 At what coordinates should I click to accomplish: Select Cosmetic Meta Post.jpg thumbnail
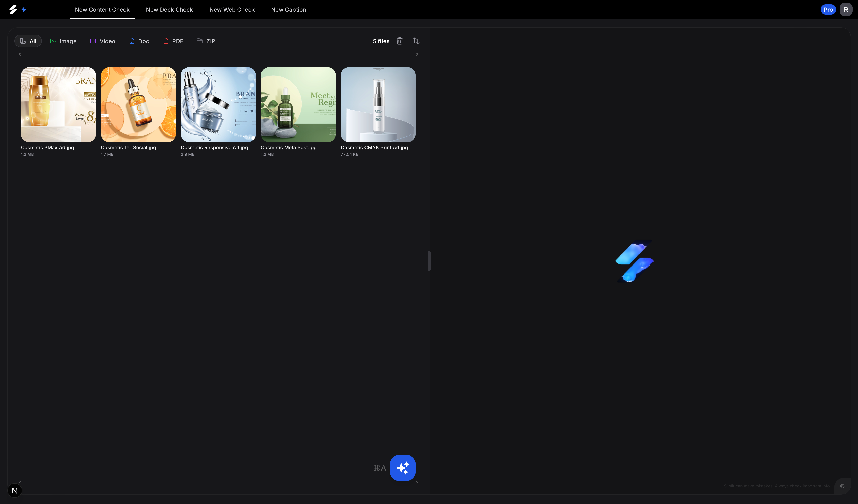(x=298, y=104)
